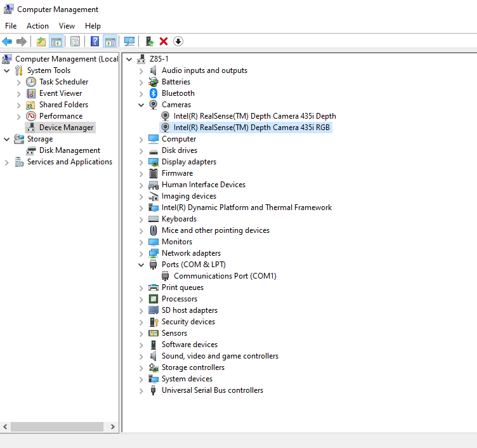Click the Firmware chip icon
The height and width of the screenshot is (448, 477).
tap(154, 173)
